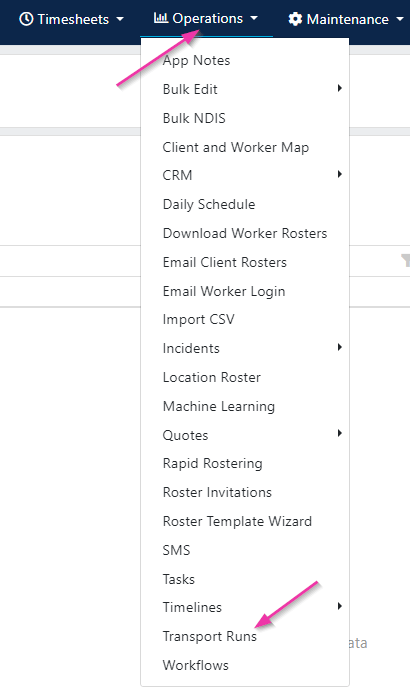Expand the Incidents submenu arrow
Viewport: 410px width, 695px height.
point(340,347)
